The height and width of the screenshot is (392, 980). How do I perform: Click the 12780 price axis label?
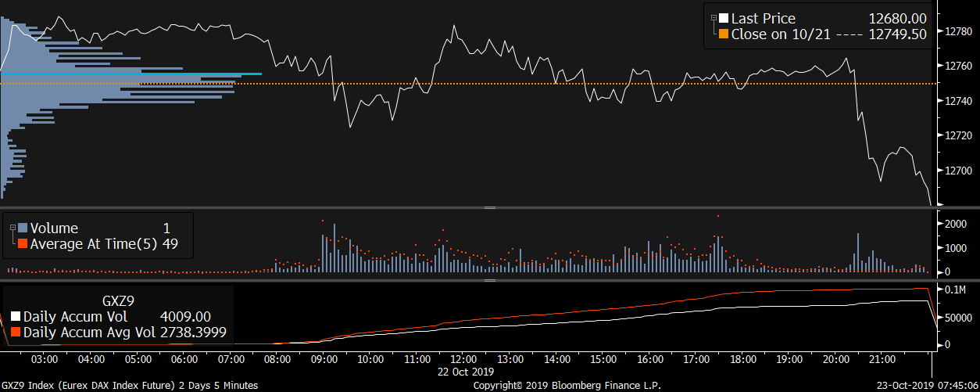coord(958,32)
